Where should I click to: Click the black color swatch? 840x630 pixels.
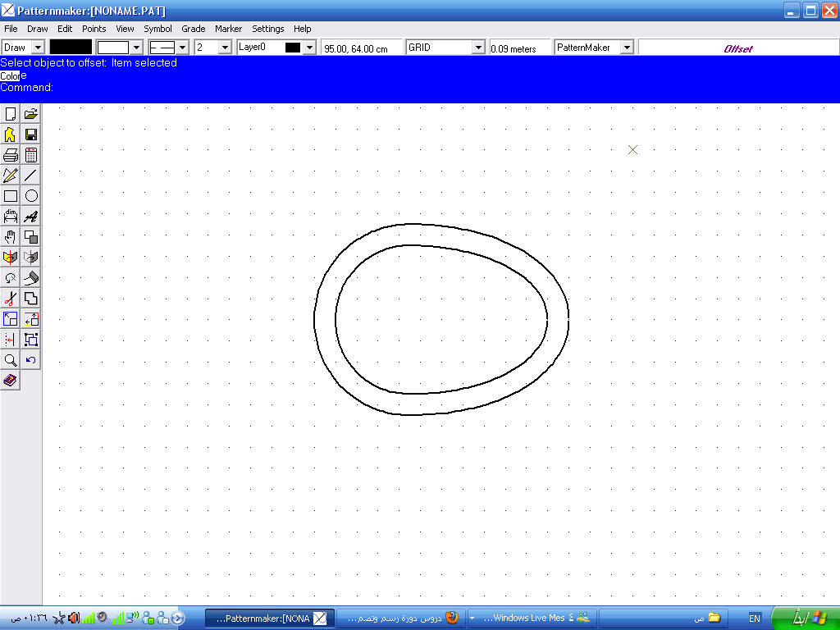click(71, 48)
